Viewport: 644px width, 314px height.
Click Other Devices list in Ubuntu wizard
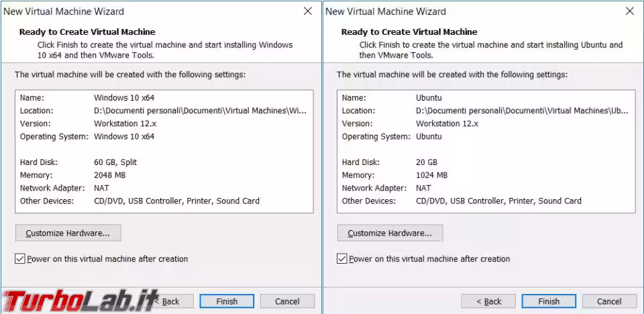(498, 201)
